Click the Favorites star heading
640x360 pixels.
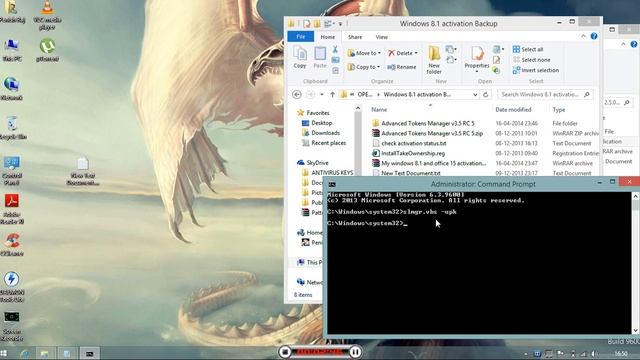313,113
